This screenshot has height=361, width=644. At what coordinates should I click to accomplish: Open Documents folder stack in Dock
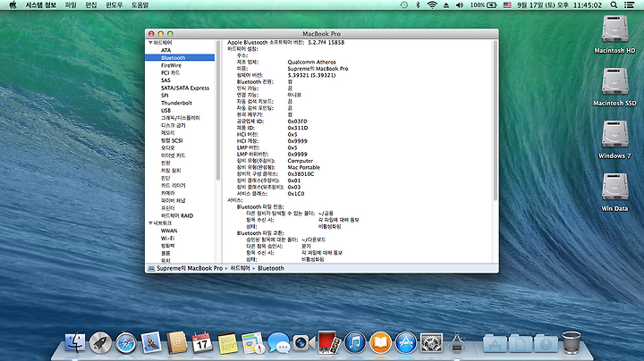[x=521, y=344]
